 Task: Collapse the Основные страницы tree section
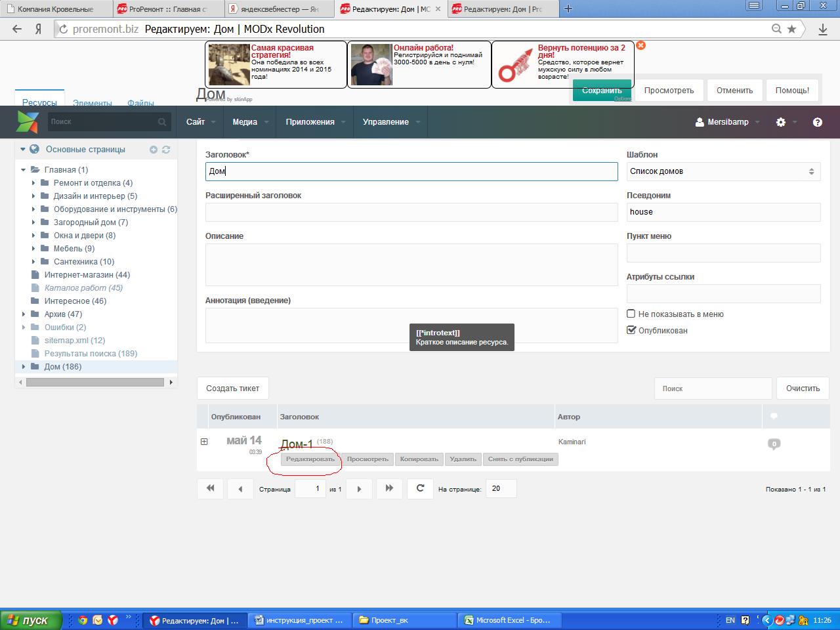pyautogui.click(x=22, y=149)
